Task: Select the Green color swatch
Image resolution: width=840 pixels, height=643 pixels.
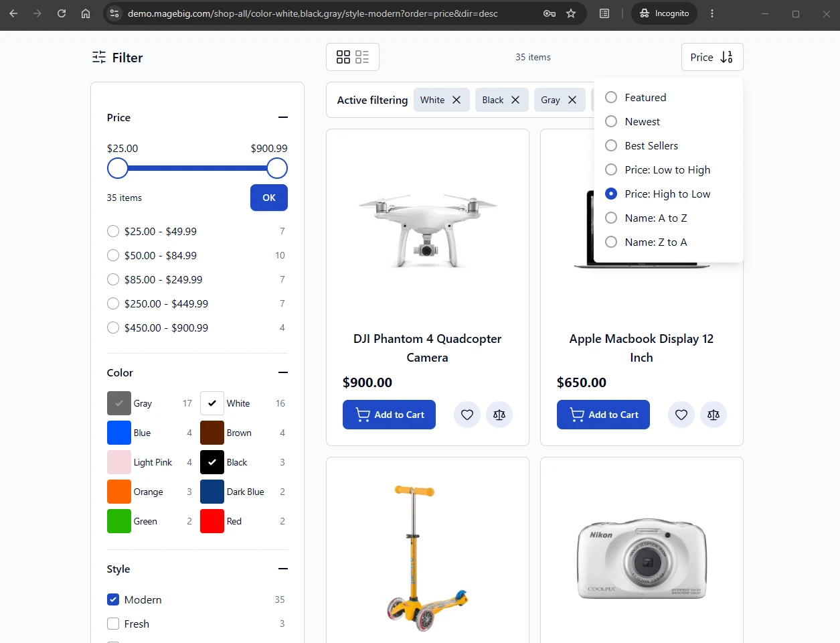Action: pyautogui.click(x=119, y=521)
